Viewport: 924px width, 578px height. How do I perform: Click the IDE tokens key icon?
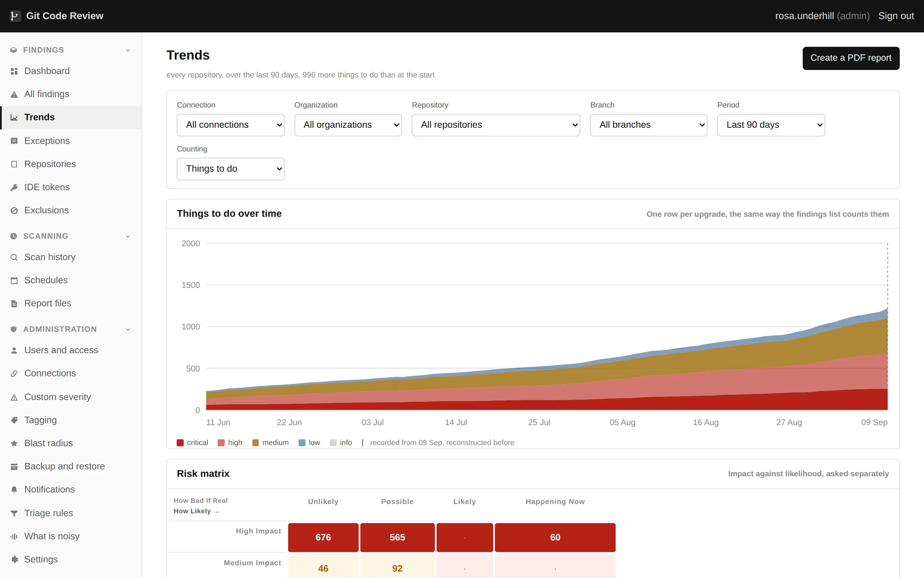click(x=14, y=187)
